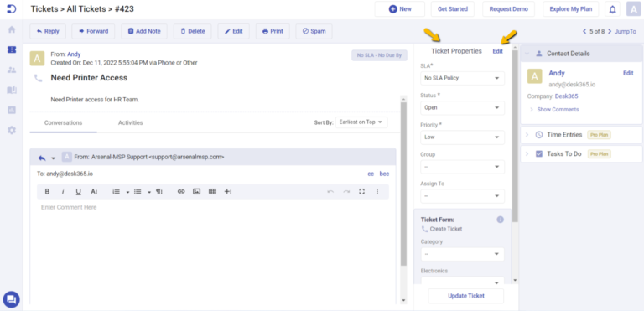Open the Home icon in sidebar
Viewport: 644px width, 311px height.
[12, 29]
